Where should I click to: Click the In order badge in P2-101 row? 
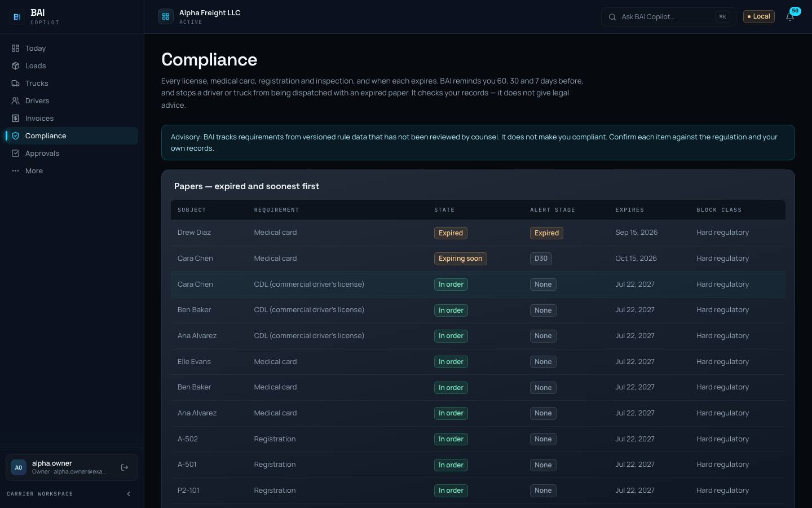pos(451,491)
